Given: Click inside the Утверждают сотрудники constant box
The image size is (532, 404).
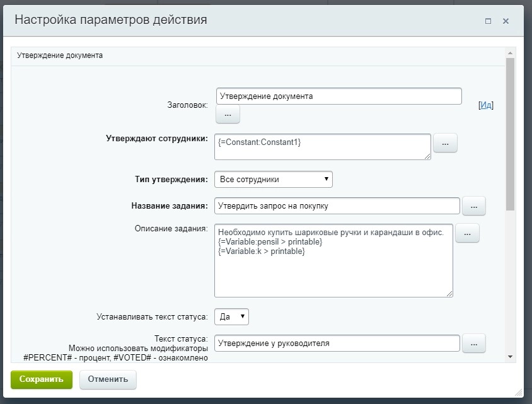Looking at the screenshot, I should 323,146.
